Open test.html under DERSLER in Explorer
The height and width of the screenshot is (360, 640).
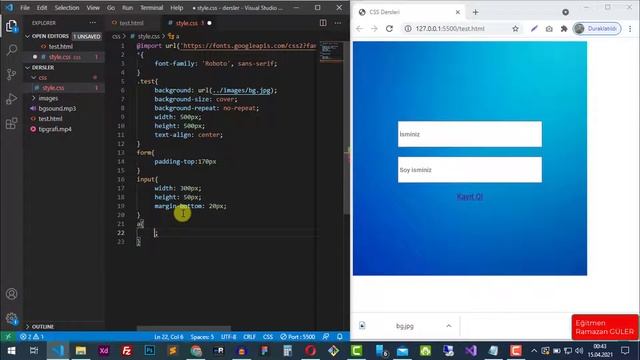[50, 119]
